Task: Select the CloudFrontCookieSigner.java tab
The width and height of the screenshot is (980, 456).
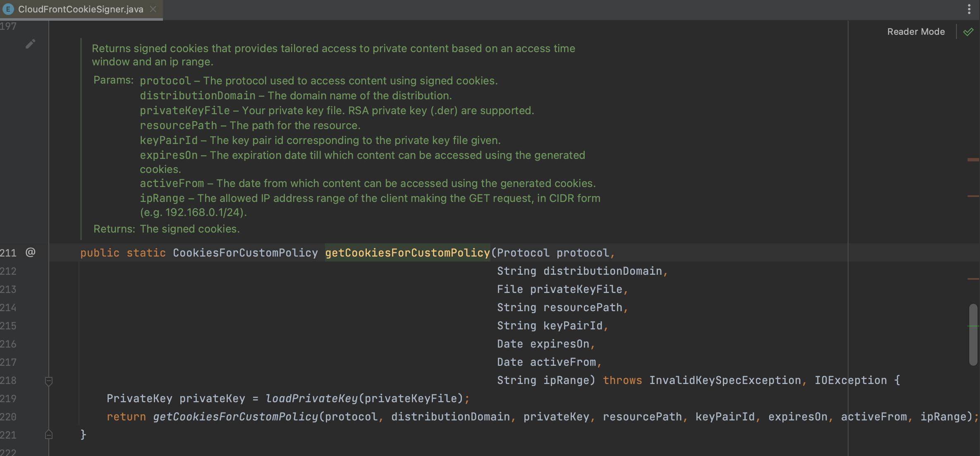Action: pyautogui.click(x=81, y=9)
